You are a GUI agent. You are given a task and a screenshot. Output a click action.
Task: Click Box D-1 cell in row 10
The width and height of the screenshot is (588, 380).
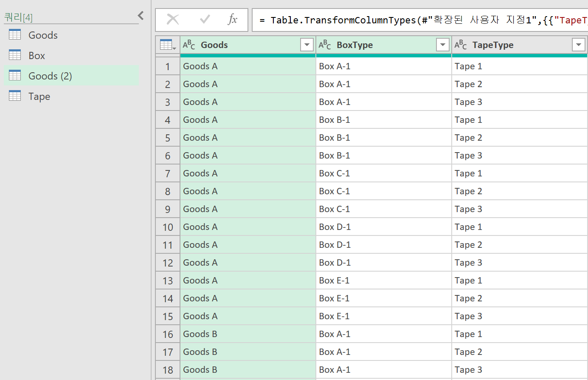pyautogui.click(x=384, y=227)
